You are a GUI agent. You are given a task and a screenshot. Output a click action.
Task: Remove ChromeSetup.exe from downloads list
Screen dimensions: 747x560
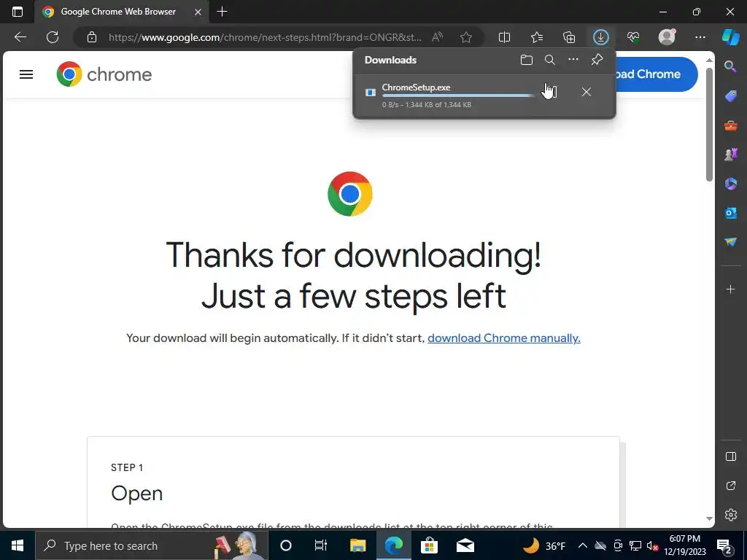click(587, 92)
